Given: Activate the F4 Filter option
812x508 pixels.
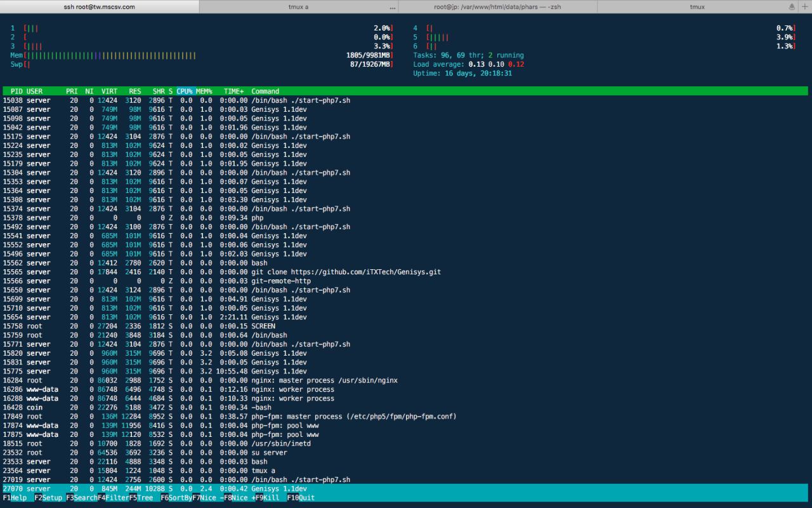Looking at the screenshot, I should [x=113, y=498].
